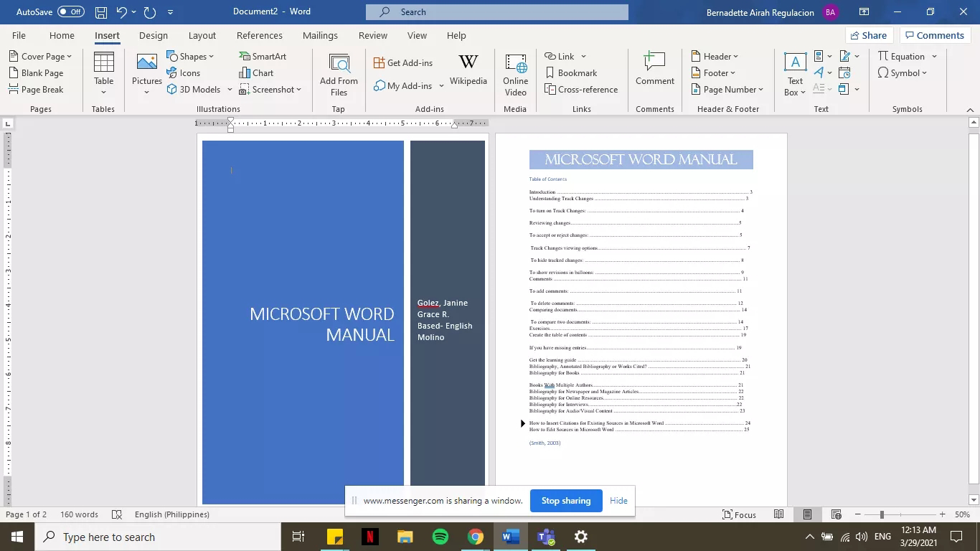Open the Page Number dropdown
Image resolution: width=980 pixels, height=551 pixels.
727,89
